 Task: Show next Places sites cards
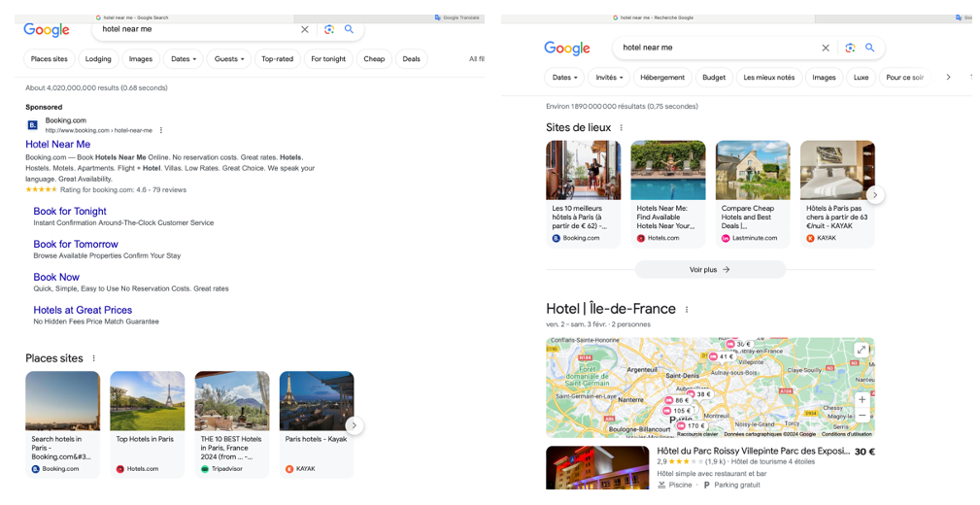pos(355,425)
